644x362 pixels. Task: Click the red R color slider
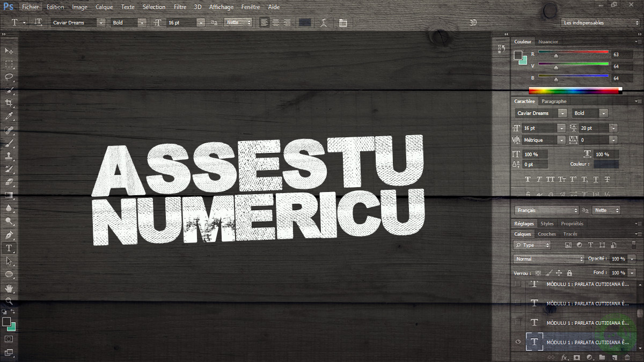(573, 53)
